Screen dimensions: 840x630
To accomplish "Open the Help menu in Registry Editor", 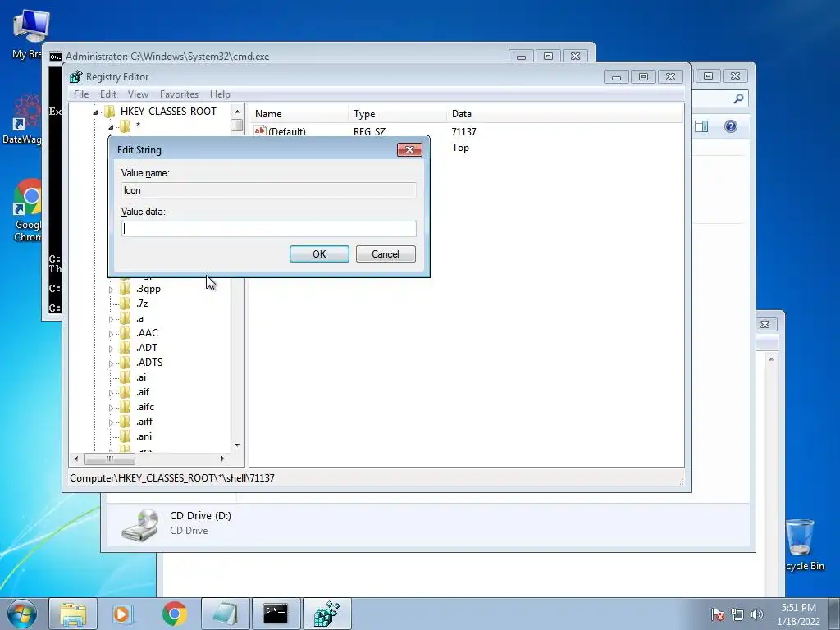I will [x=220, y=94].
